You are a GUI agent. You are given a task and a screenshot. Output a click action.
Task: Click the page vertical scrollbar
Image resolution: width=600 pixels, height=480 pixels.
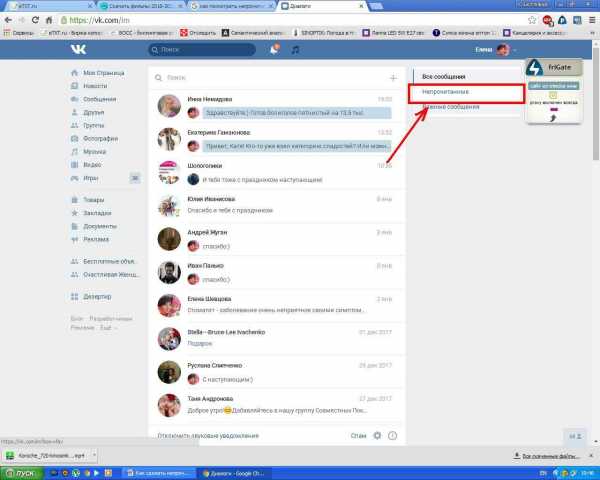(595, 103)
